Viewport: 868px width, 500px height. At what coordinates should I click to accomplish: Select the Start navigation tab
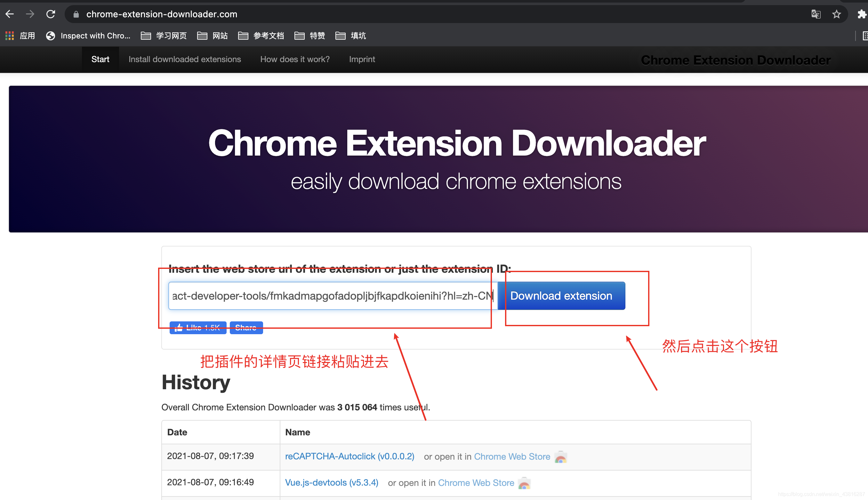tap(100, 60)
